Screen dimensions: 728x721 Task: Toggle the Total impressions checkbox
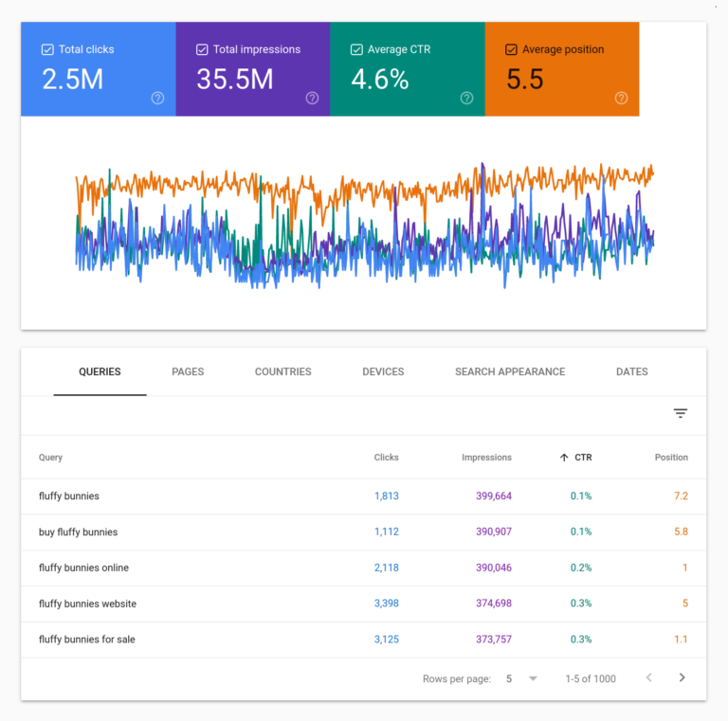click(202, 49)
